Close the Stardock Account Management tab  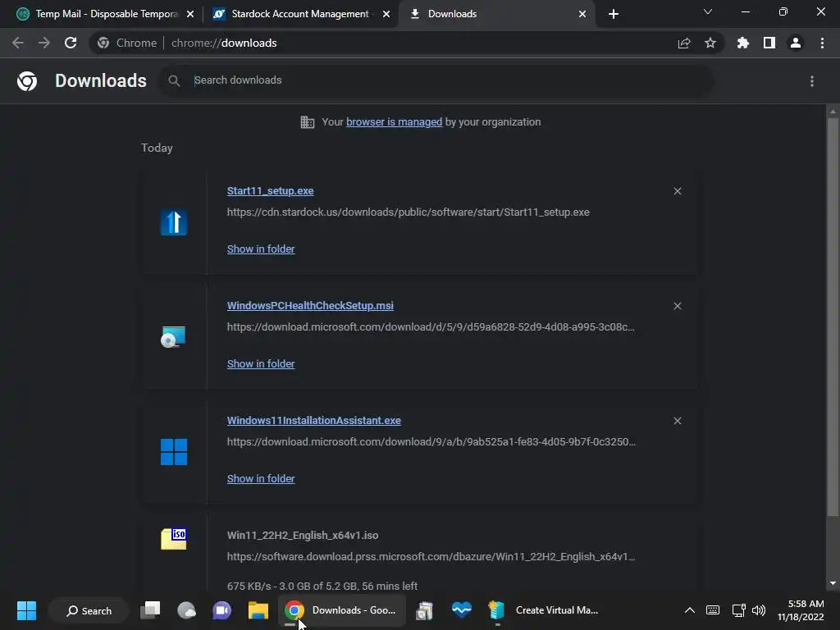click(386, 14)
